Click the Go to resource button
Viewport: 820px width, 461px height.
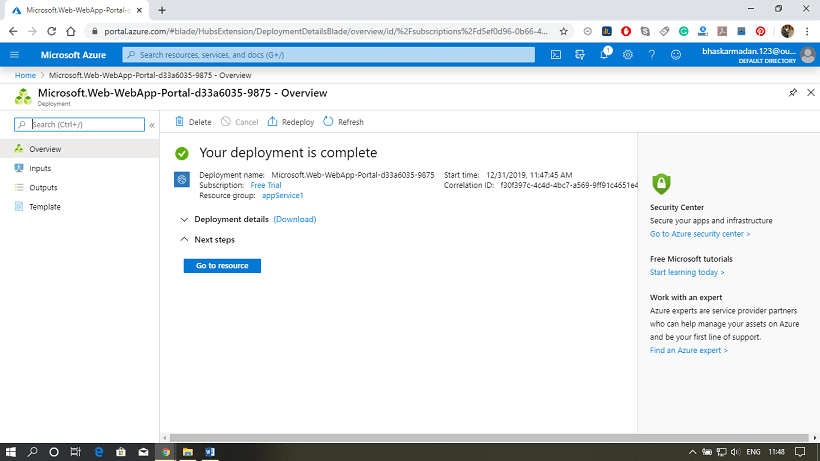222,266
